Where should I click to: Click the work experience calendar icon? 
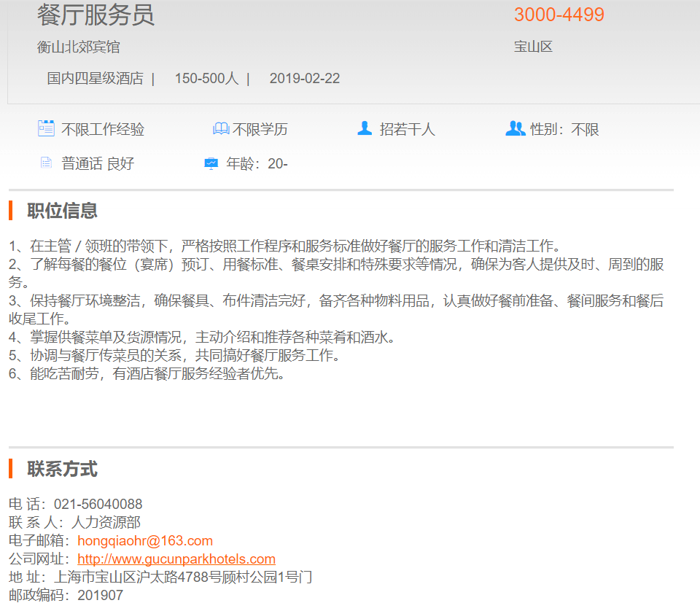click(46, 128)
